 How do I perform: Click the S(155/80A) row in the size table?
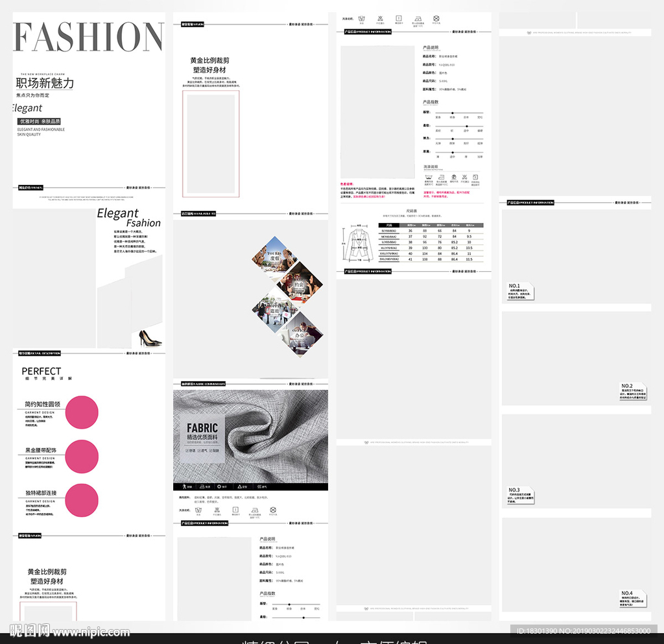coord(431,231)
